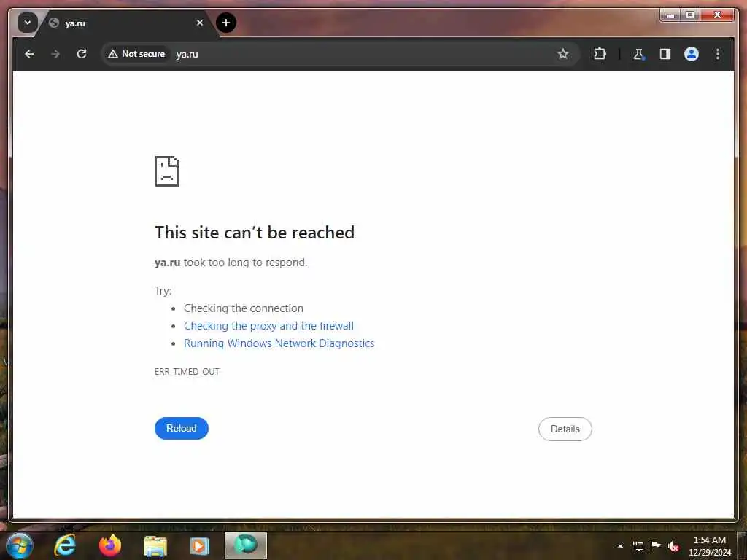Open the Extensions puzzle icon
This screenshot has height=560, width=747.
(600, 54)
